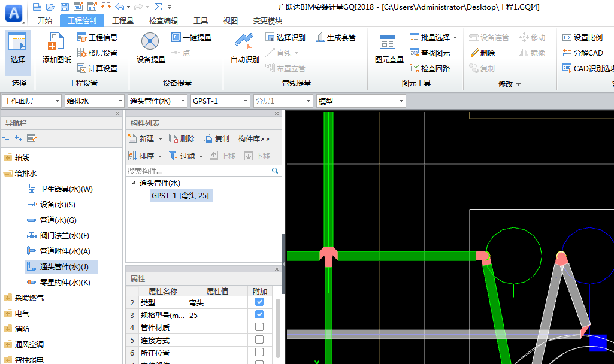Viewport: 614px width, 364px height.
Task: Click the Undo arrow icon
Action: tap(120, 7)
